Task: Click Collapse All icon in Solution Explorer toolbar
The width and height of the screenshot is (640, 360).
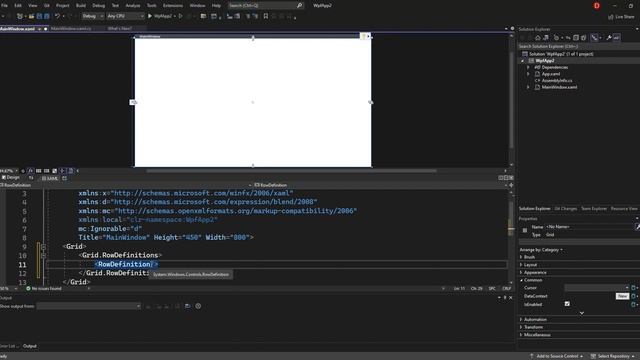Action: click(x=576, y=38)
